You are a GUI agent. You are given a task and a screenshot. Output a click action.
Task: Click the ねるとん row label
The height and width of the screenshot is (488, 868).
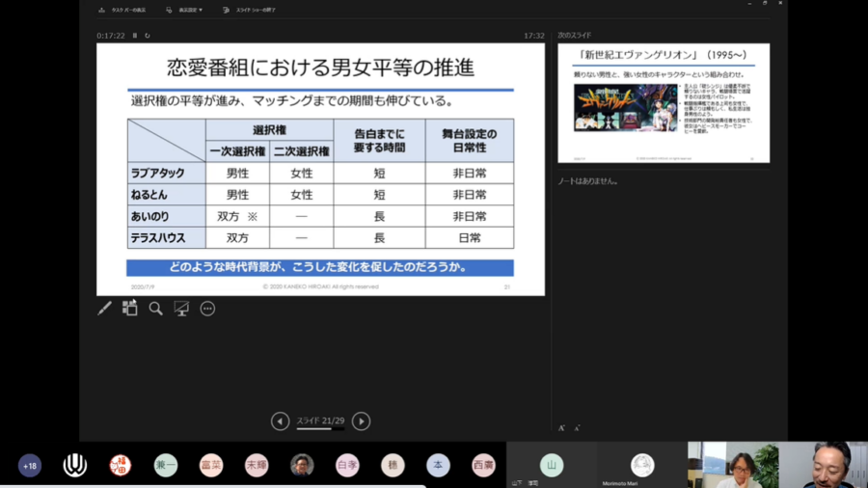tap(167, 195)
